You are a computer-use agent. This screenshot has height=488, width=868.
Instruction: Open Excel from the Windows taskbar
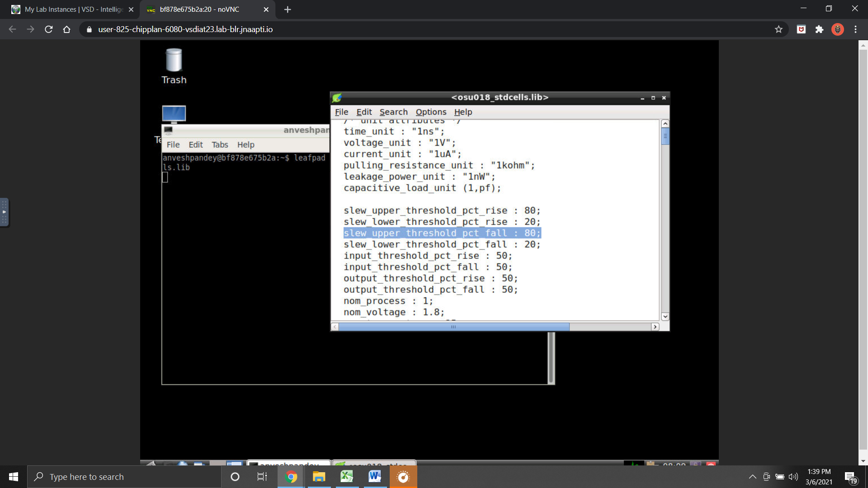pos(347,477)
